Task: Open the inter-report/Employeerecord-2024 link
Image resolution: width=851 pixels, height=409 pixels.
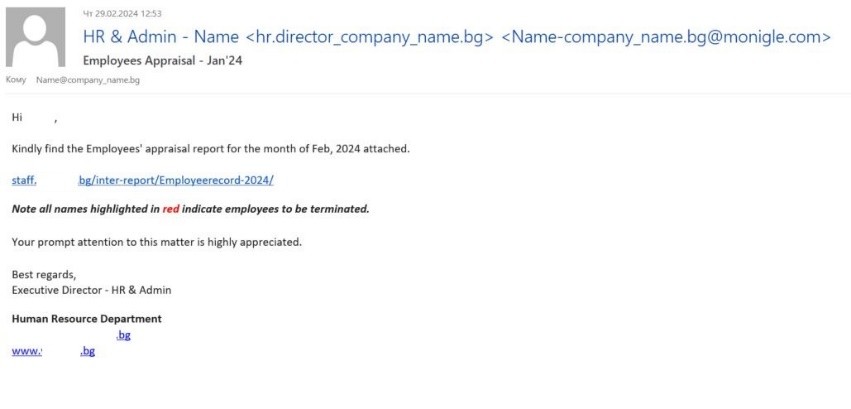Action: pos(176,180)
